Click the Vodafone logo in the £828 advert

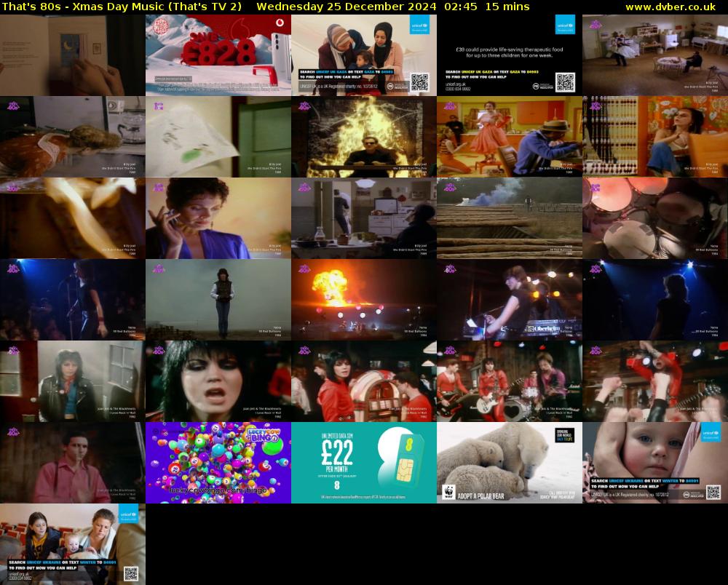pos(280,23)
